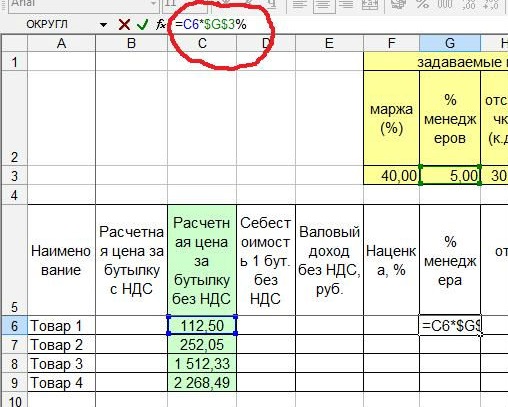Cancel the formula entry with the red X

click(x=124, y=24)
